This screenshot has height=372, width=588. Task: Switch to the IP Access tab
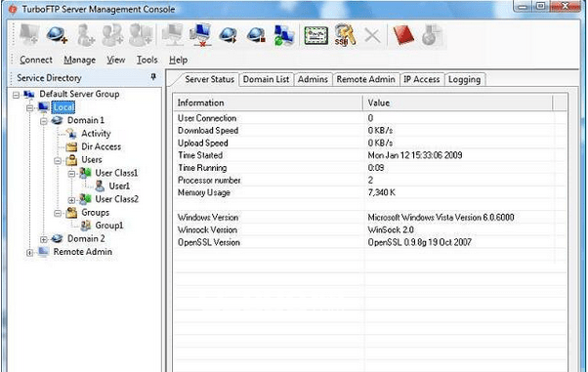tap(422, 79)
